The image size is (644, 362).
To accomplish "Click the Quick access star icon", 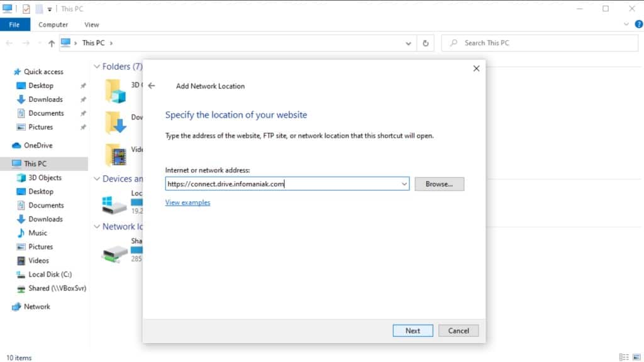I will click(17, 72).
